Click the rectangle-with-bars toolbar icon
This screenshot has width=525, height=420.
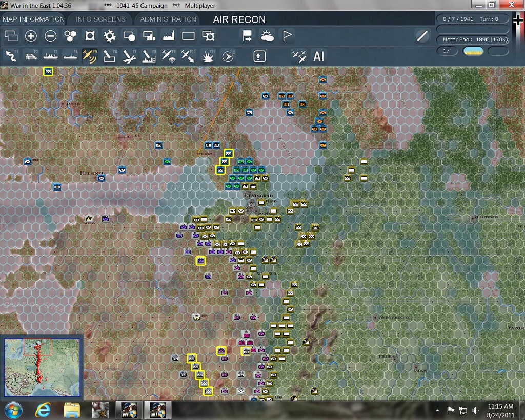tap(149, 36)
